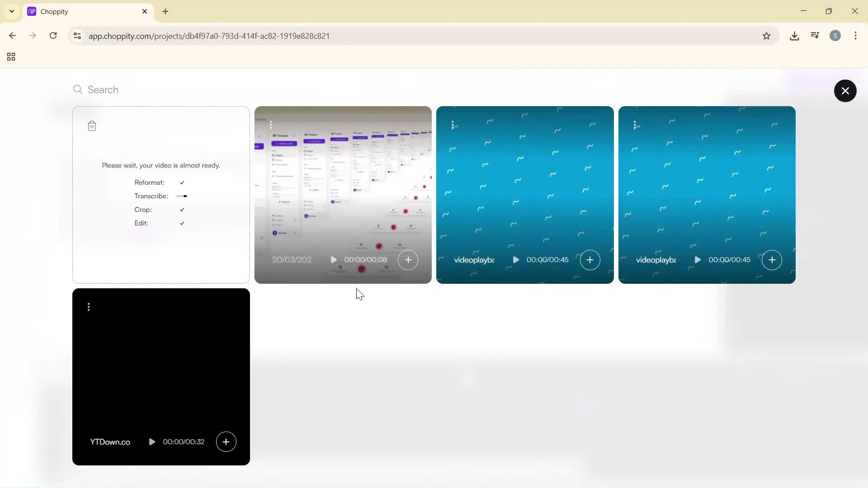Open the search with the magnifier icon
Screen dimensions: 868x488
pos(77,89)
